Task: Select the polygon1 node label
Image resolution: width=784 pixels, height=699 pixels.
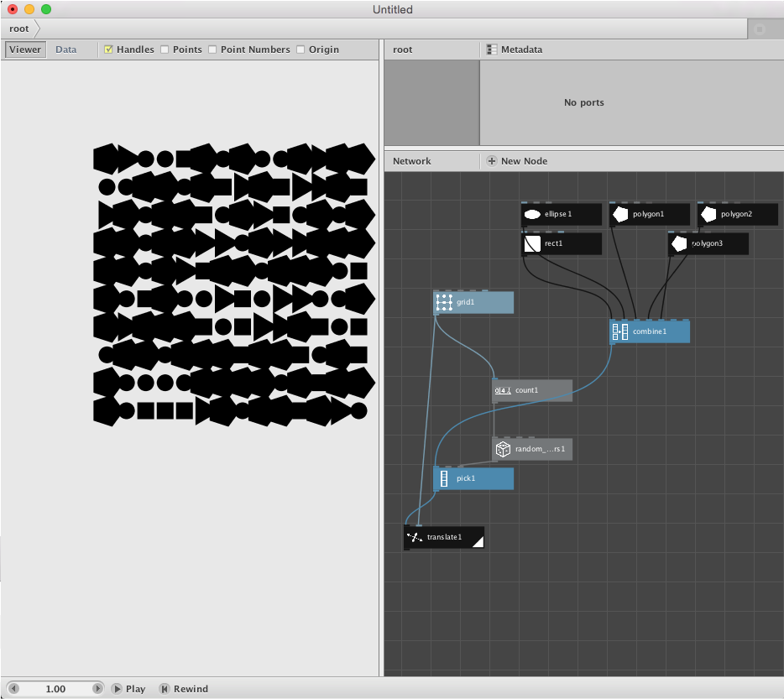Action: click(648, 214)
